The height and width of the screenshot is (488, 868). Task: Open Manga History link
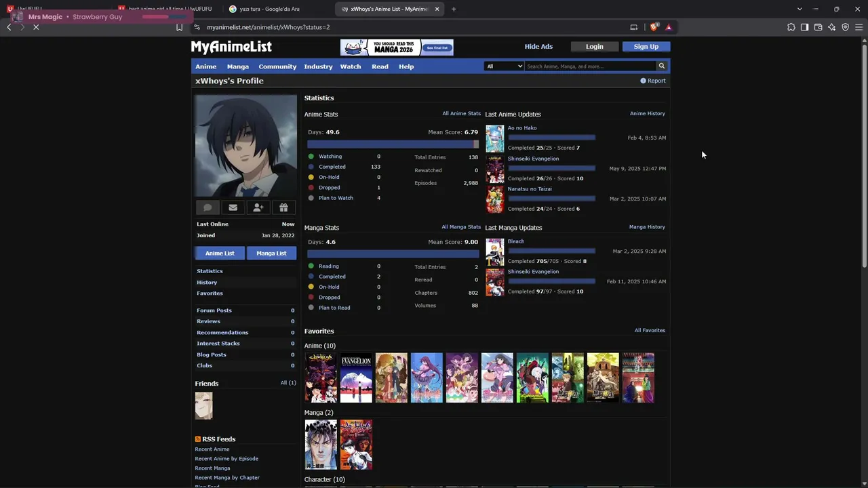(648, 227)
